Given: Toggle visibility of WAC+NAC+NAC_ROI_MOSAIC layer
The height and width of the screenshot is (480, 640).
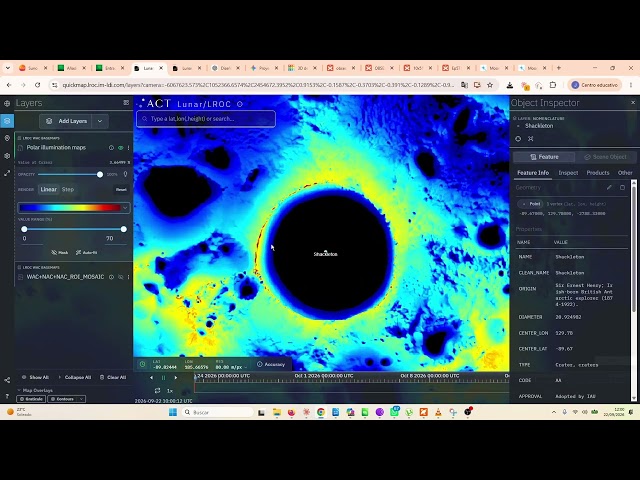Looking at the screenshot, I should point(120,277).
